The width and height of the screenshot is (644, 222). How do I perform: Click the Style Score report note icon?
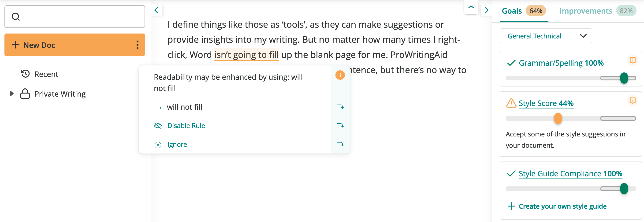[x=633, y=101]
